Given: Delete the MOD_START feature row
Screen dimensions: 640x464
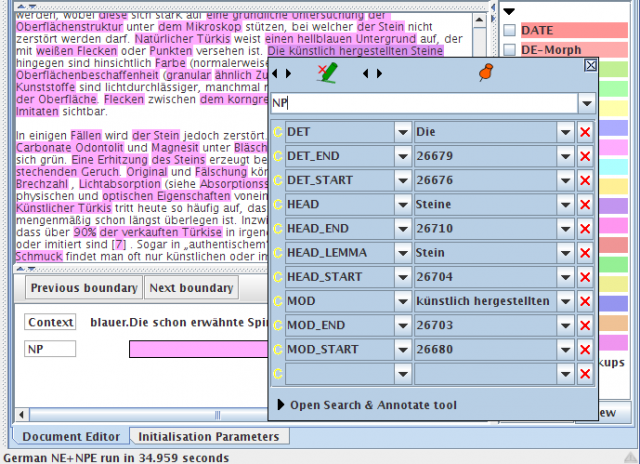Looking at the screenshot, I should coord(585,349).
